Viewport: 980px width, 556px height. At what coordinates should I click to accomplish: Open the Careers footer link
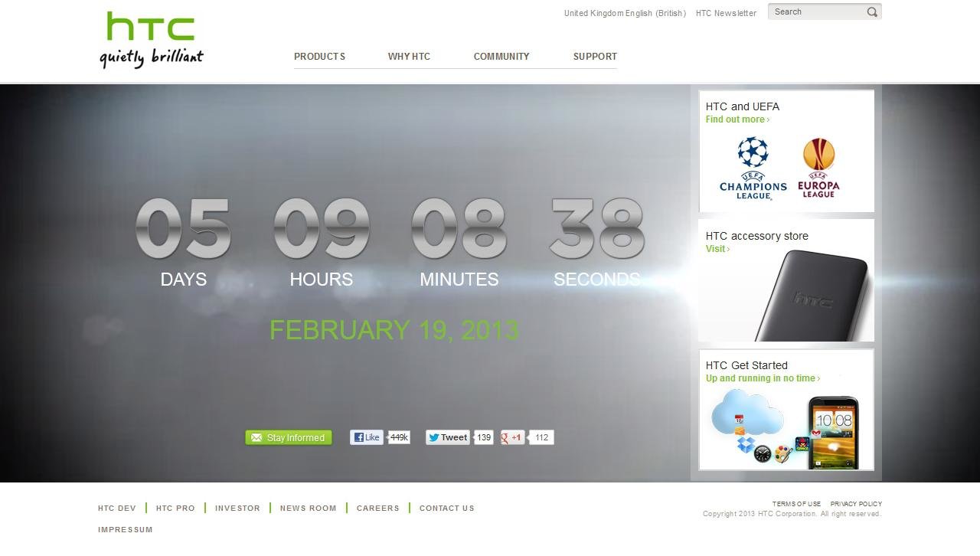378,508
